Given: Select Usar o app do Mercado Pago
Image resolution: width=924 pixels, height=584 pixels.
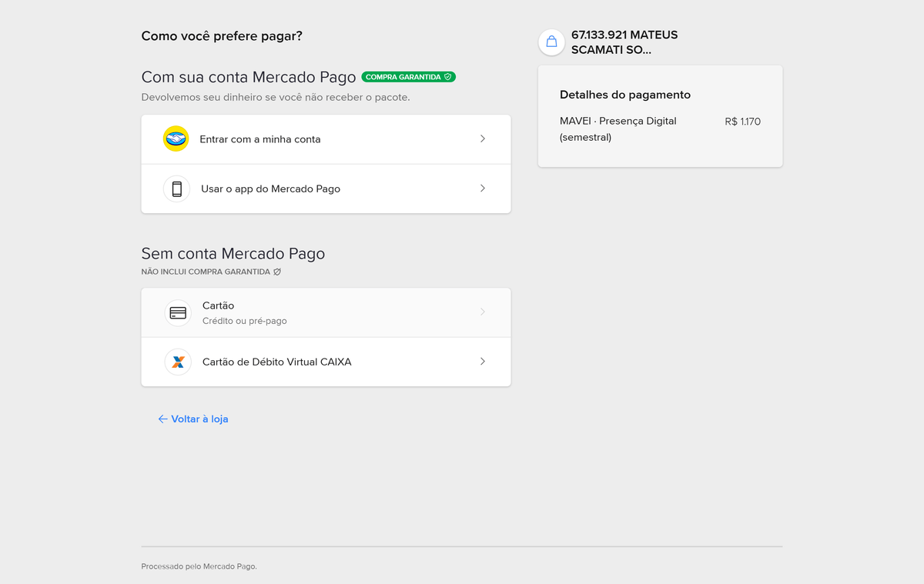Looking at the screenshot, I should (326, 189).
